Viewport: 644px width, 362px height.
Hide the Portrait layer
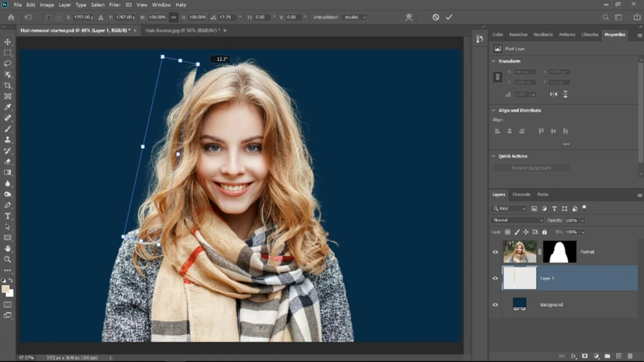point(495,252)
